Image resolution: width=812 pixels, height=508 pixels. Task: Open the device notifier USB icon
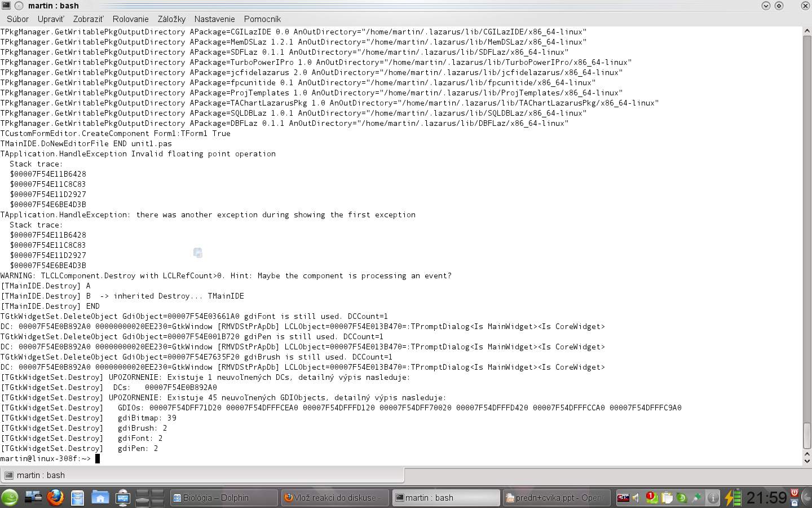(x=122, y=498)
